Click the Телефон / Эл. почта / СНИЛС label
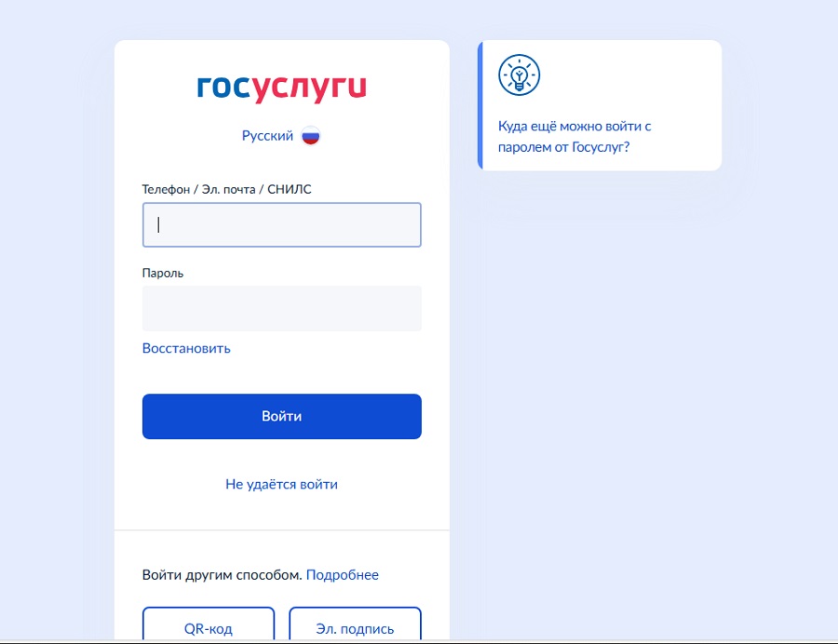The image size is (838, 644). [226, 190]
